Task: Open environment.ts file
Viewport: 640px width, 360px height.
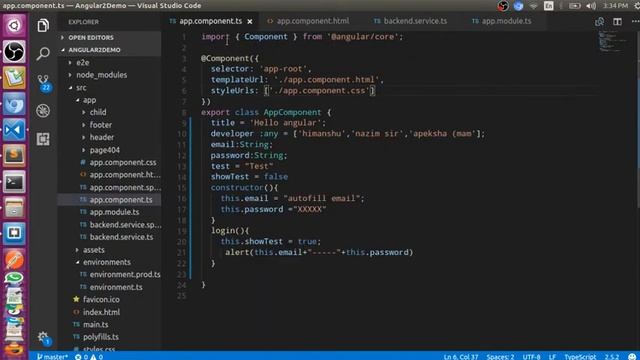Action: [109, 287]
